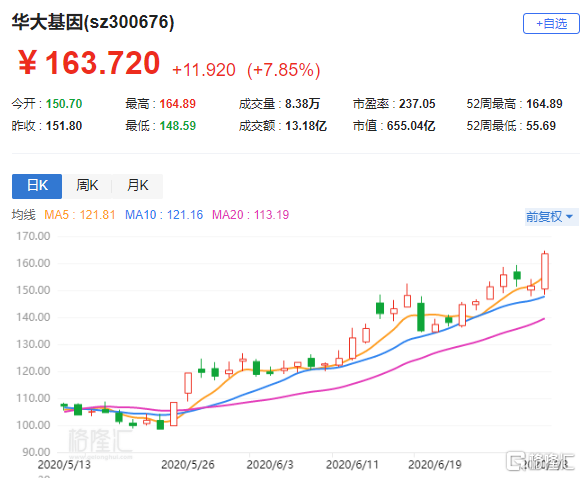Switch to the 月K monthly chart tab
Image resolution: width=581 pixels, height=478 pixels.
137,186
